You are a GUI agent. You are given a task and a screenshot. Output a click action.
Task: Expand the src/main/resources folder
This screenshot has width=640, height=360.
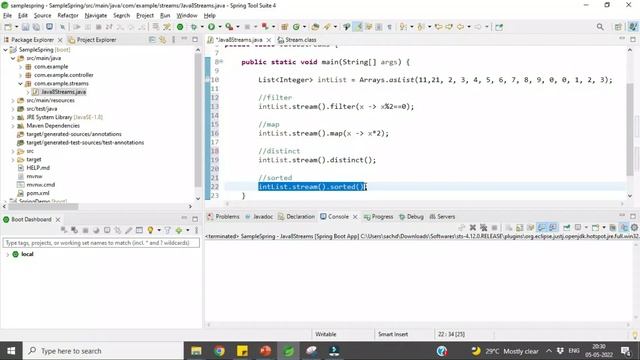[13, 100]
